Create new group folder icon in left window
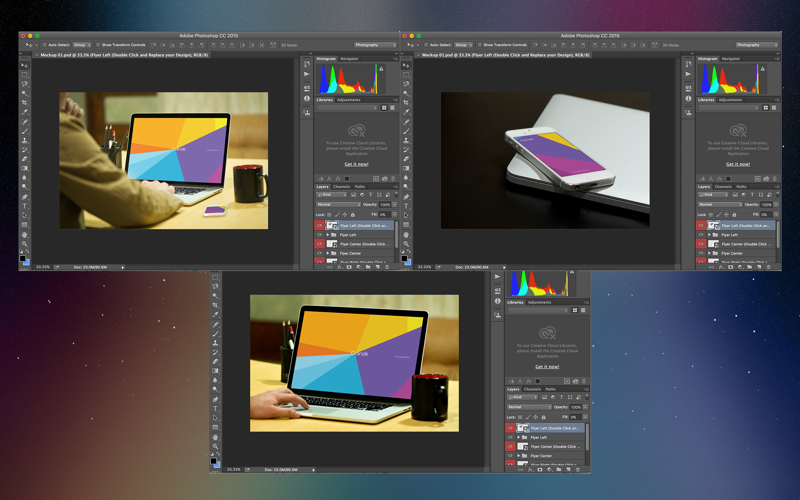 (x=368, y=267)
